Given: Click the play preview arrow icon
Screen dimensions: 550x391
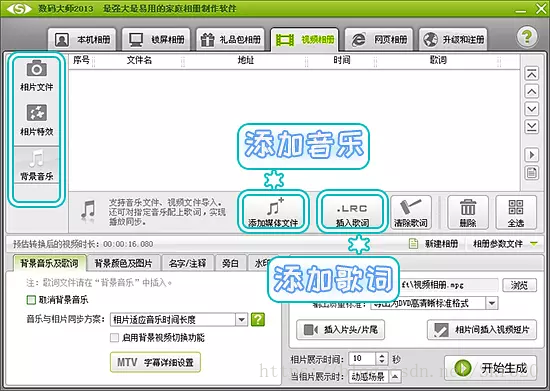Looking at the screenshot, I should 532,155.
